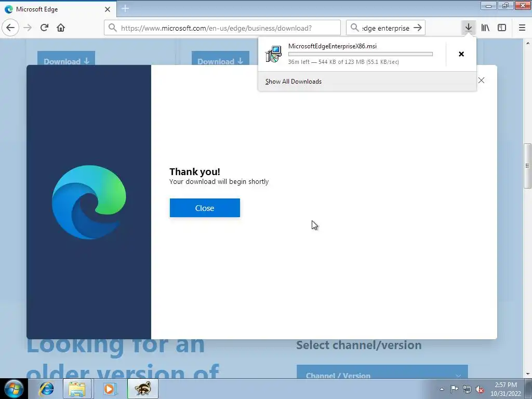The width and height of the screenshot is (532, 399).
Task: Click 'Your download will begin shortly' text
Action: coord(219,181)
